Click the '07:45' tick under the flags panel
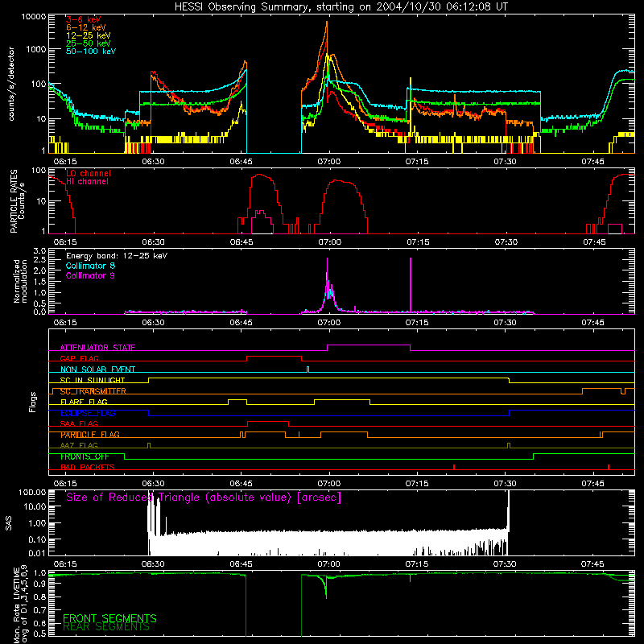 click(x=593, y=484)
